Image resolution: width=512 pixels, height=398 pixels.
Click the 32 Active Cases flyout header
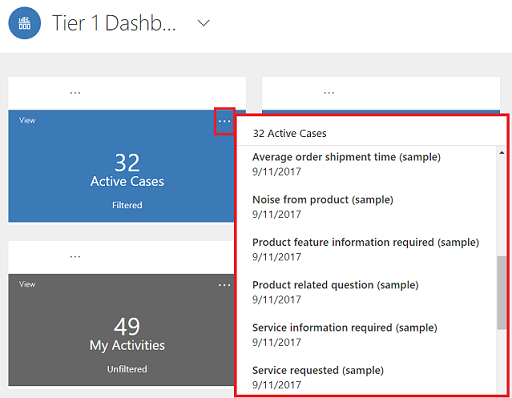coord(289,133)
